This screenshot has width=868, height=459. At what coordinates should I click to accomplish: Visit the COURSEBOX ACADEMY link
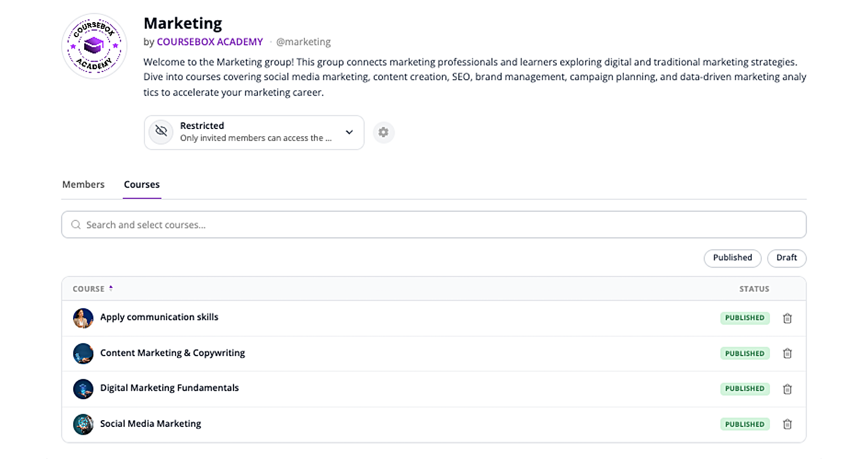coord(210,42)
